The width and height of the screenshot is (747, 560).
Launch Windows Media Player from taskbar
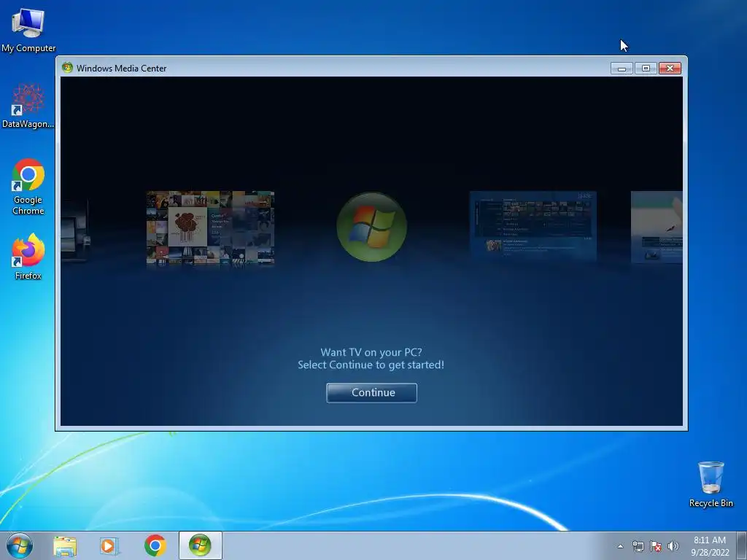(109, 546)
